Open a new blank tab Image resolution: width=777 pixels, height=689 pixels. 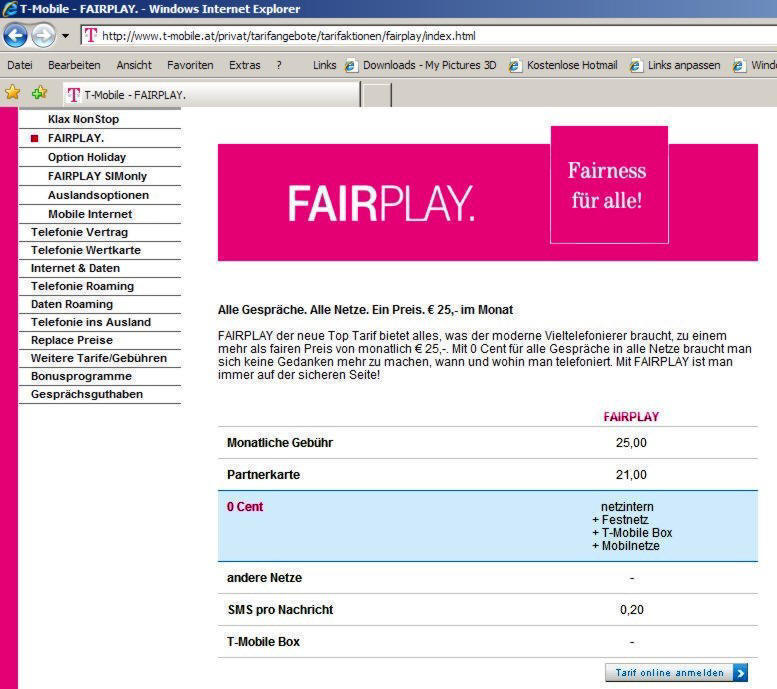click(x=377, y=95)
